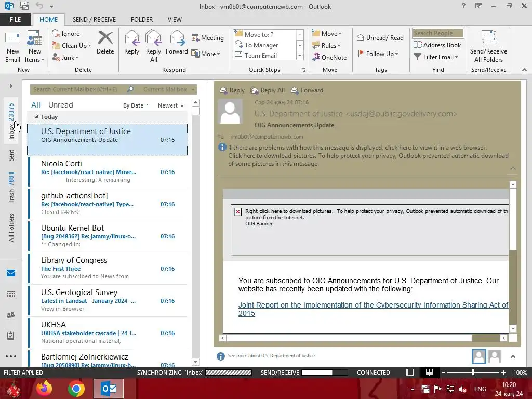The height and width of the screenshot is (399, 532).
Task: Open the FILE tab
Action: [15, 20]
